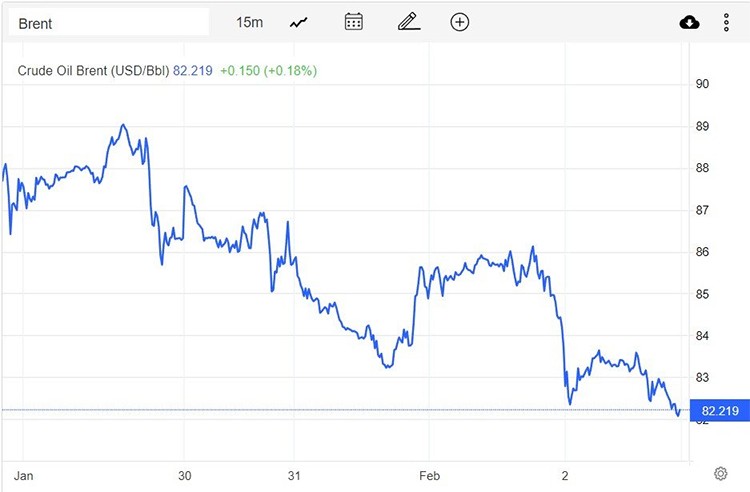
Task: Click the 30 date axis label
Action: 184,474
